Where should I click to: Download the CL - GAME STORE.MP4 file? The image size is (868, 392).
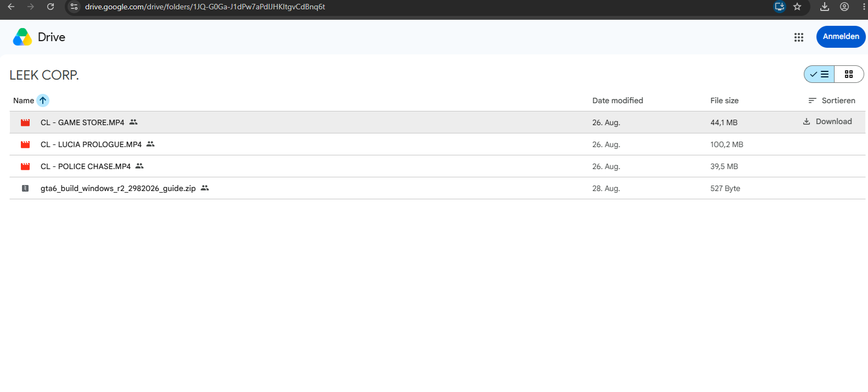coord(827,122)
